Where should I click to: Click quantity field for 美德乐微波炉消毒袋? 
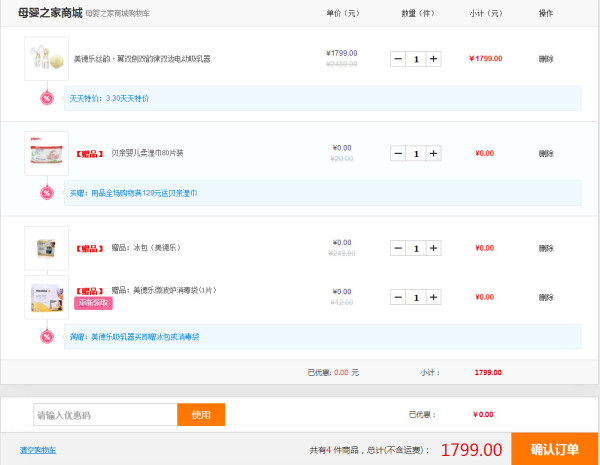[416, 297]
